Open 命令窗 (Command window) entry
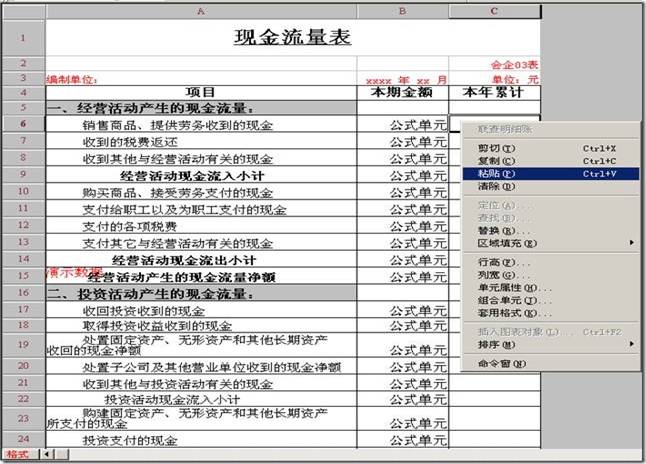646x464 pixels. 497,363
